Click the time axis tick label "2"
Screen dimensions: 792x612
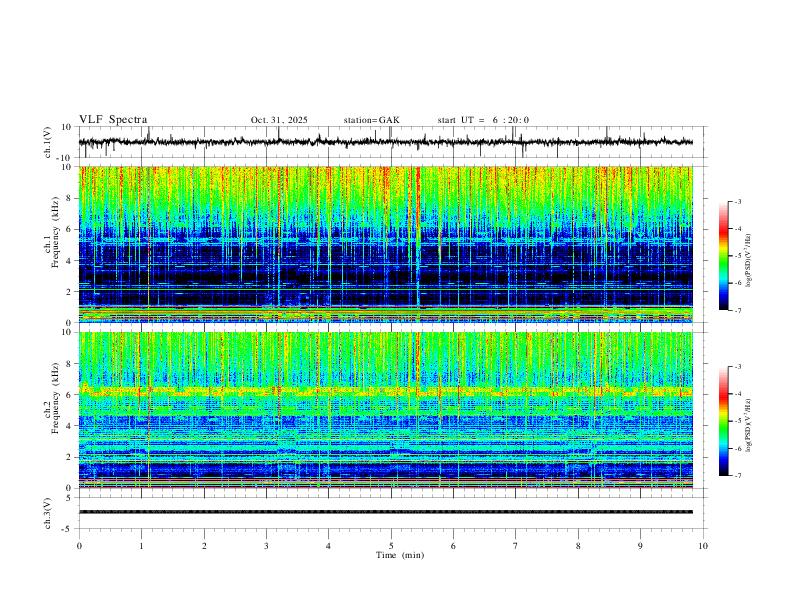pos(204,546)
